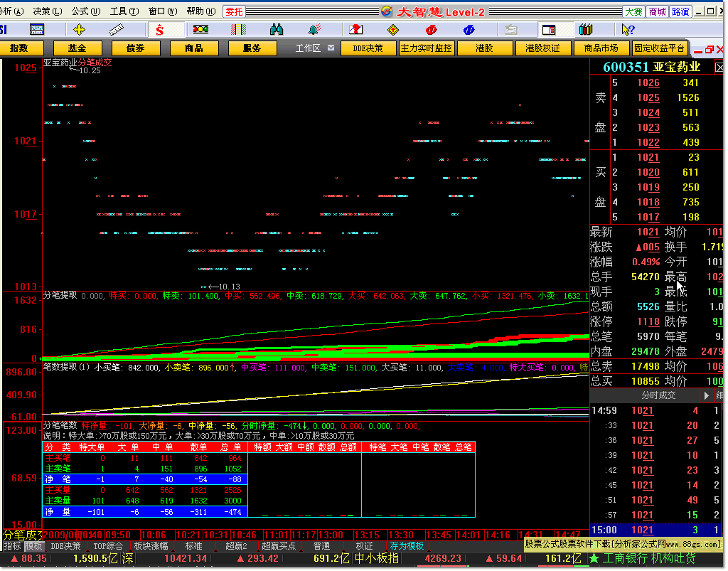Screen dimensions: 728x571
Task: Click the 中小板指 value 4269.23
Action: [x=444, y=558]
